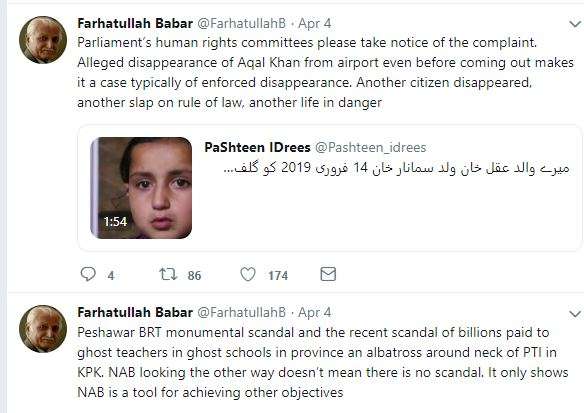Screen dimensions: 584x413
Task: Open the Apr 4 timestamp of first tweet
Action: pyautogui.click(x=315, y=23)
